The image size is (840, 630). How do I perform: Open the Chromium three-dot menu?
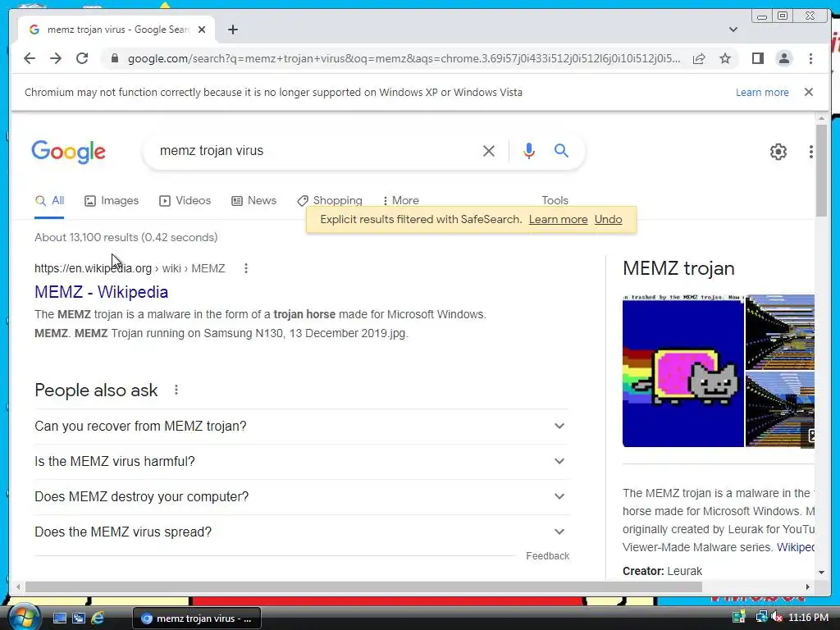pyautogui.click(x=810, y=58)
